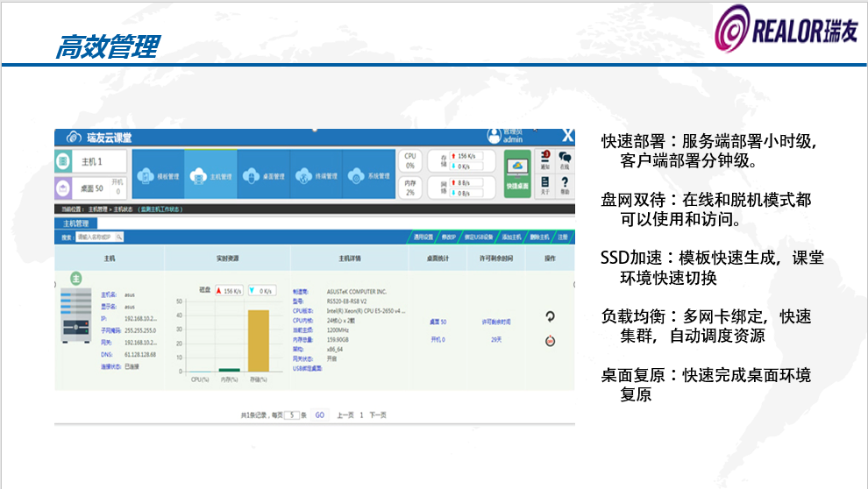Screen dimensions: 868x489
Task: Open 桌面管理 desktop management
Action: click(x=263, y=175)
